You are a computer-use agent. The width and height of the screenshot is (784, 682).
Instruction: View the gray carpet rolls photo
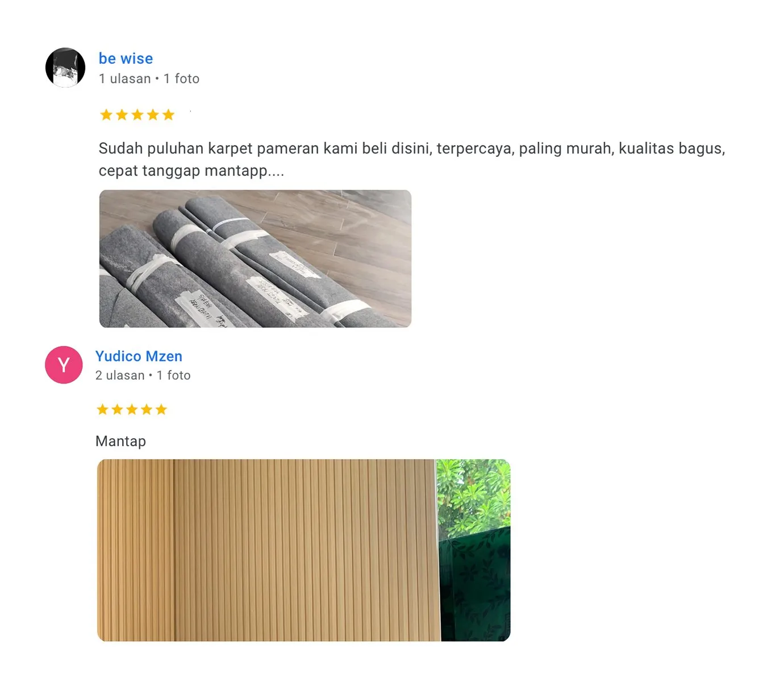coord(255,259)
